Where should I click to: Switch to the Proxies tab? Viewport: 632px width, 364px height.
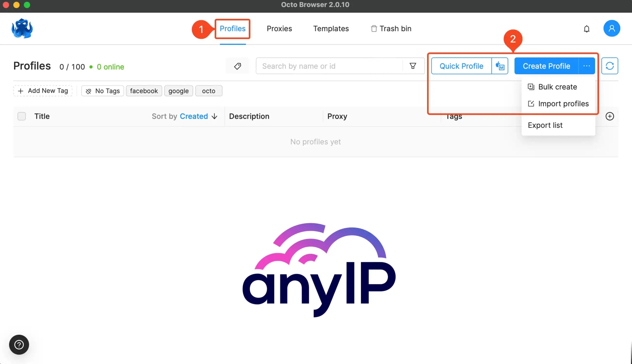[x=279, y=28]
